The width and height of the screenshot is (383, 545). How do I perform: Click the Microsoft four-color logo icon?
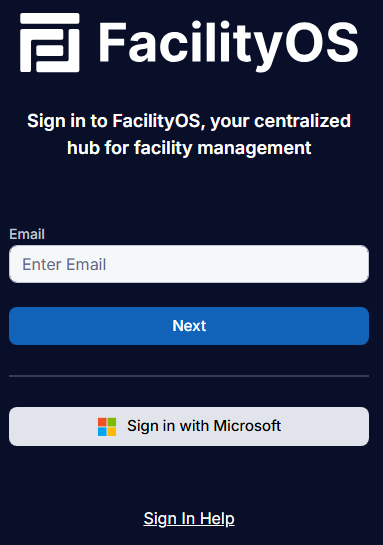coord(107,427)
